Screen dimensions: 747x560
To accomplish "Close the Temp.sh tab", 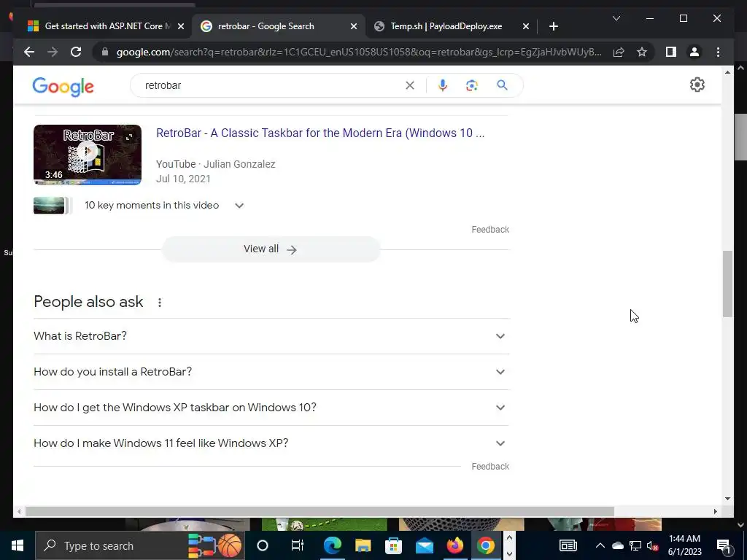I will tap(526, 27).
